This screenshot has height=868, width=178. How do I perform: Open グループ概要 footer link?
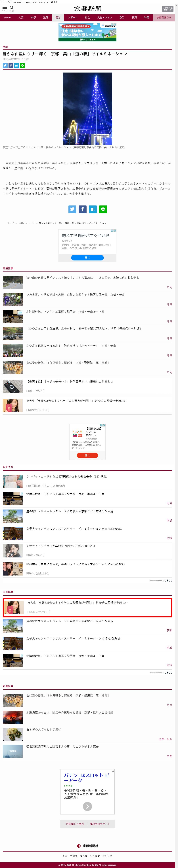pyautogui.click(x=70, y=856)
